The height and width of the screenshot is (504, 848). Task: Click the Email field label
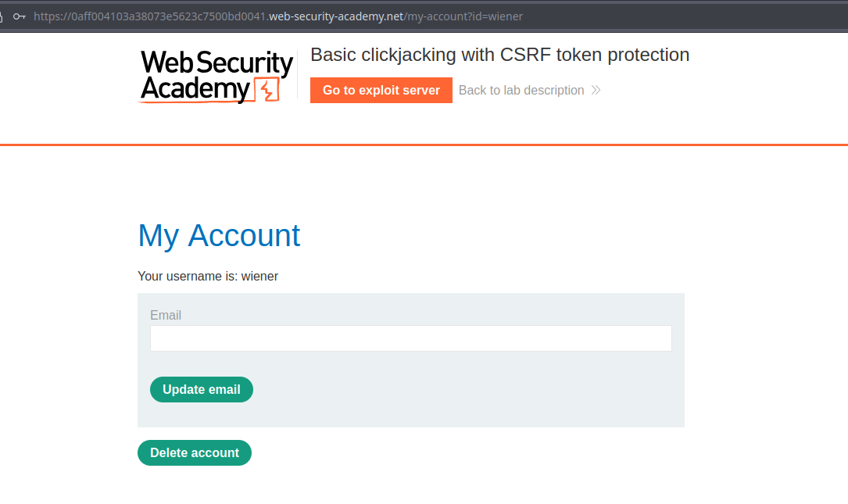[166, 315]
